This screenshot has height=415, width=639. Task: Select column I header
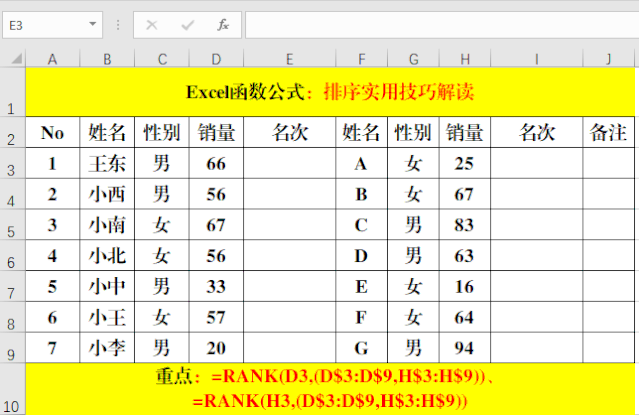(537, 60)
